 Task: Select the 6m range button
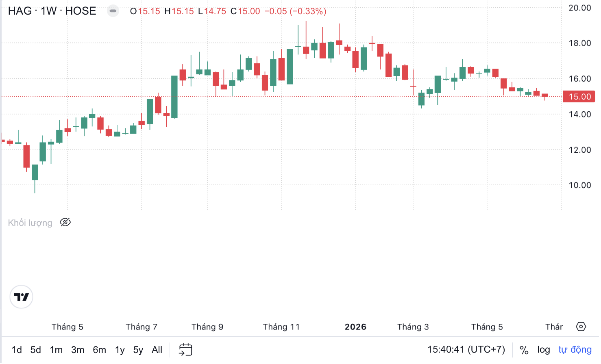click(99, 350)
